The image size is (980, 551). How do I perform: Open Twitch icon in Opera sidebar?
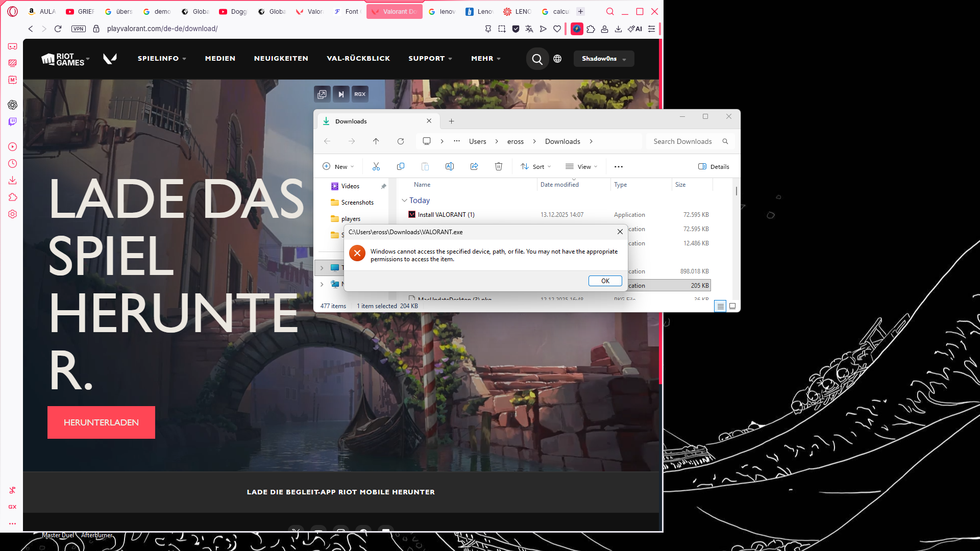tap(13, 121)
